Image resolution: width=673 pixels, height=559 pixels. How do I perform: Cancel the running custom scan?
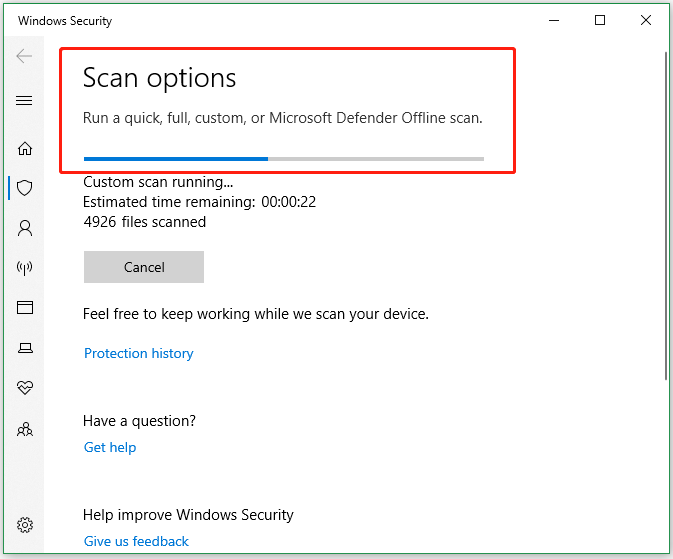[144, 267]
